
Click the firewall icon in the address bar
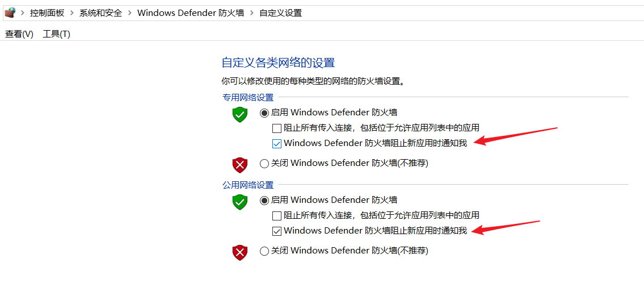10,13
